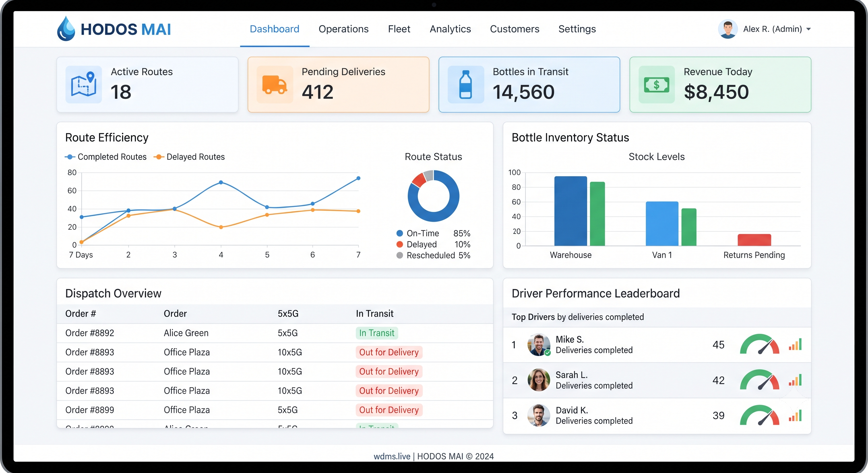Click the Returns Pending red bar
868x473 pixels.
(754, 240)
